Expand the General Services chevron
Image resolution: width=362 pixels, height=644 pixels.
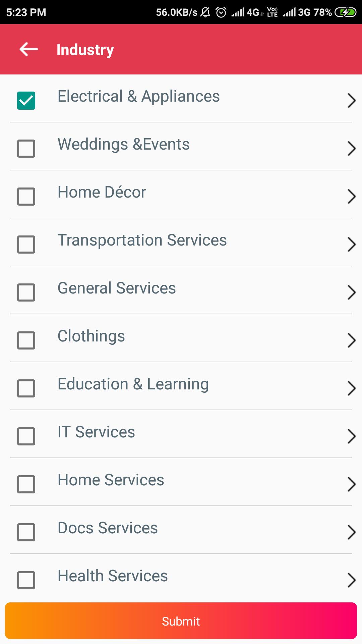[x=351, y=292]
